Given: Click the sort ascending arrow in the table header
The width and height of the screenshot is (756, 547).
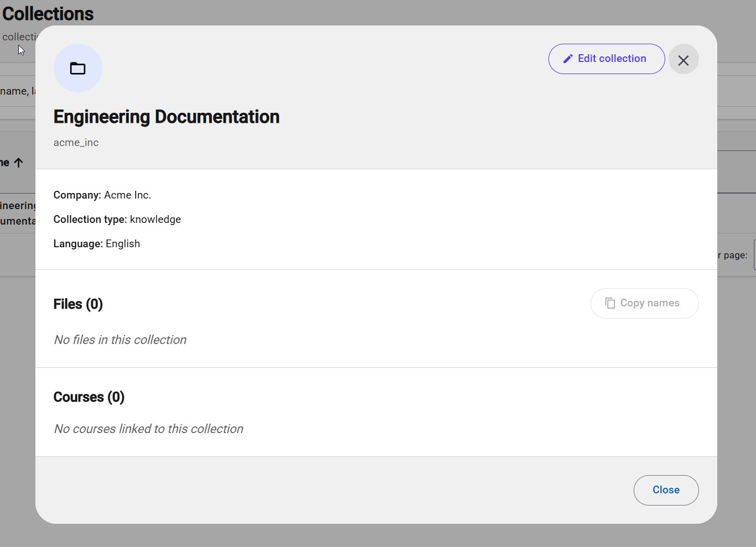Looking at the screenshot, I should click(18, 163).
